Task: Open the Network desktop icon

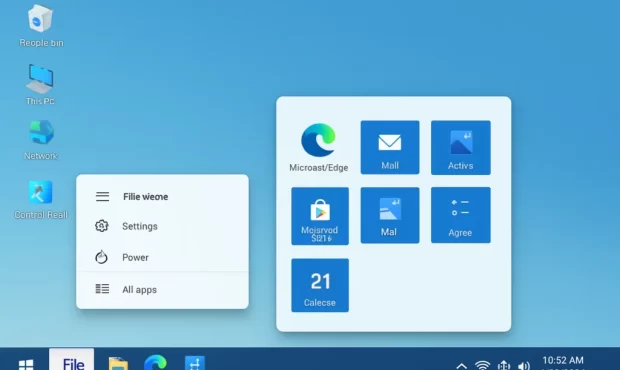Action: click(41, 140)
